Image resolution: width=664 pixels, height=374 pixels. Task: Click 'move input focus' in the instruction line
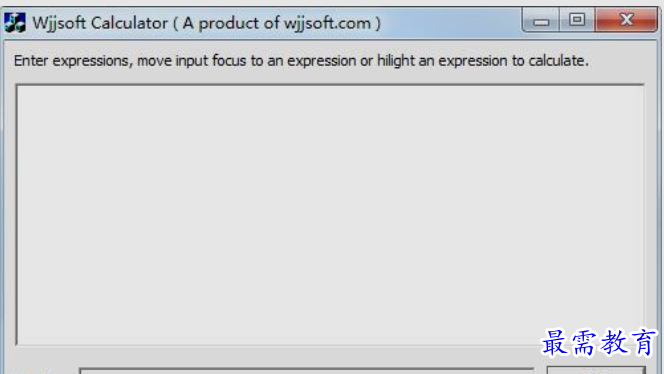[191, 61]
